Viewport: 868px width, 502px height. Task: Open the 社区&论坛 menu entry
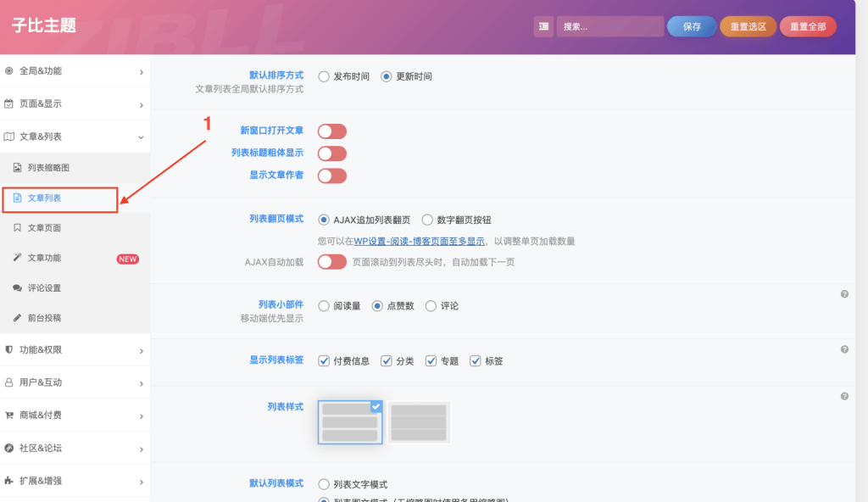point(75,449)
